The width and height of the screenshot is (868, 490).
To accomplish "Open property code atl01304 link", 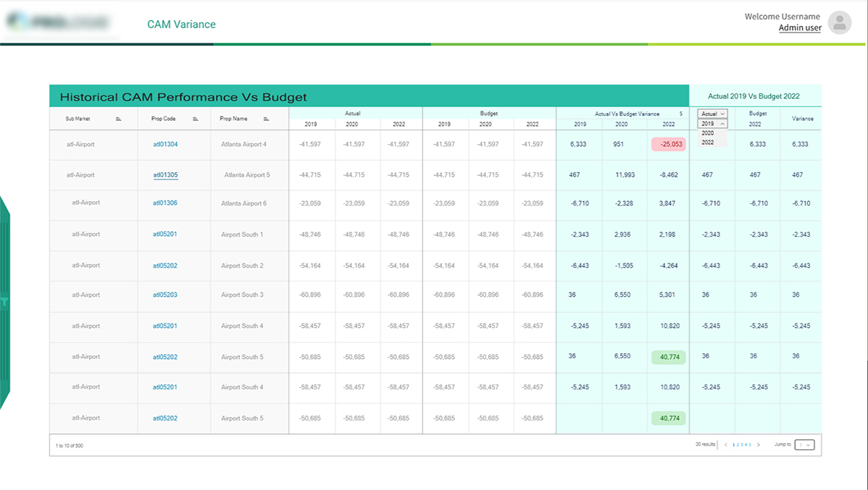I will [x=165, y=145].
